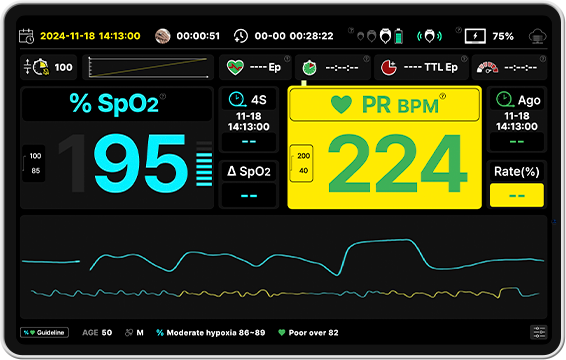Screen dimensions: 566x360
Task: Select the 00-00 00:28:22 timer text
Action: coord(294,36)
